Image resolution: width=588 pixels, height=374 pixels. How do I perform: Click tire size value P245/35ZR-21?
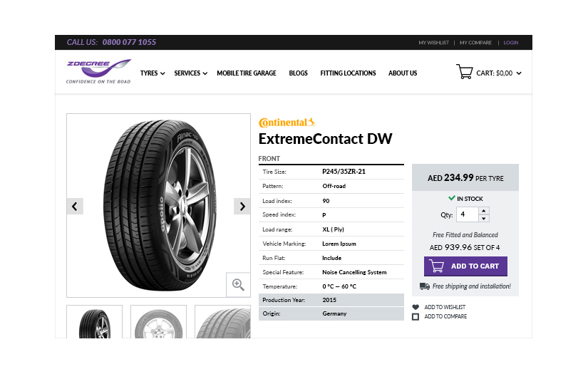(x=344, y=172)
